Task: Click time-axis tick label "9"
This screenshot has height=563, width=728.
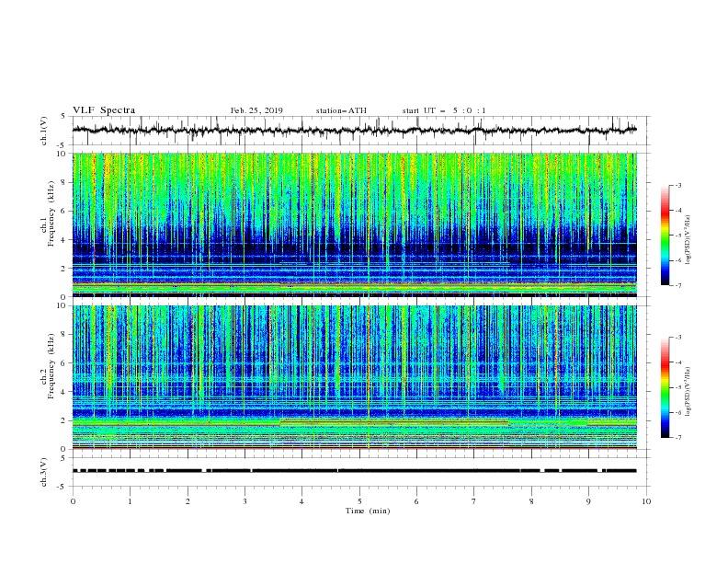Action: [x=588, y=501]
